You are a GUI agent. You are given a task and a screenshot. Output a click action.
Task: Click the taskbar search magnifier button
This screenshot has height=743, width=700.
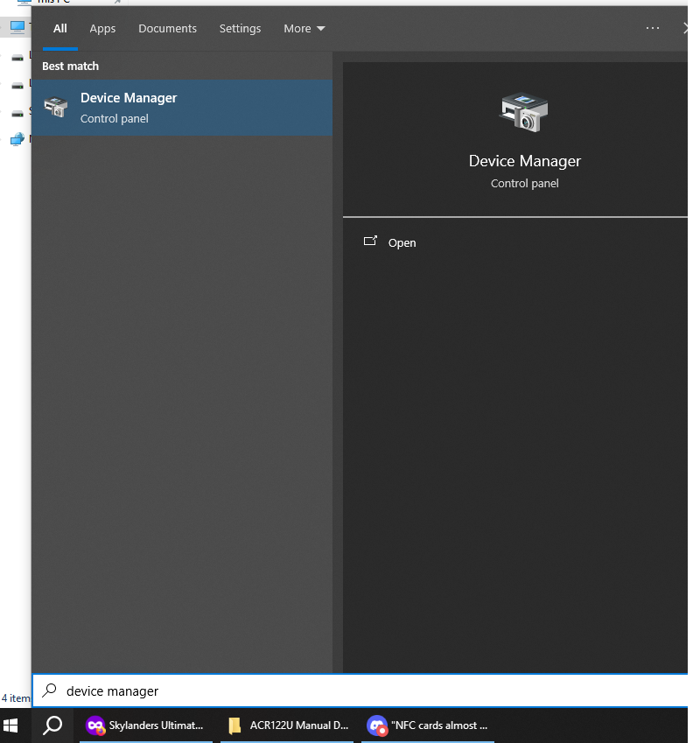tap(52, 725)
